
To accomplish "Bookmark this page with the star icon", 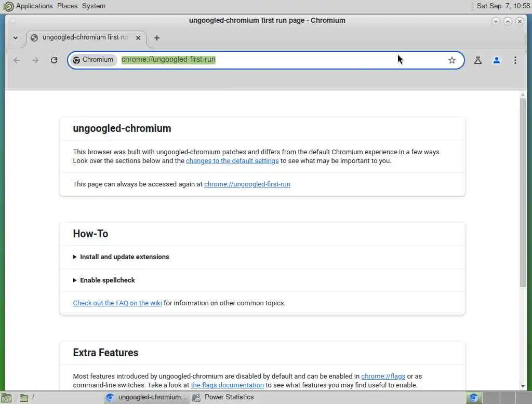I will 451,60.
